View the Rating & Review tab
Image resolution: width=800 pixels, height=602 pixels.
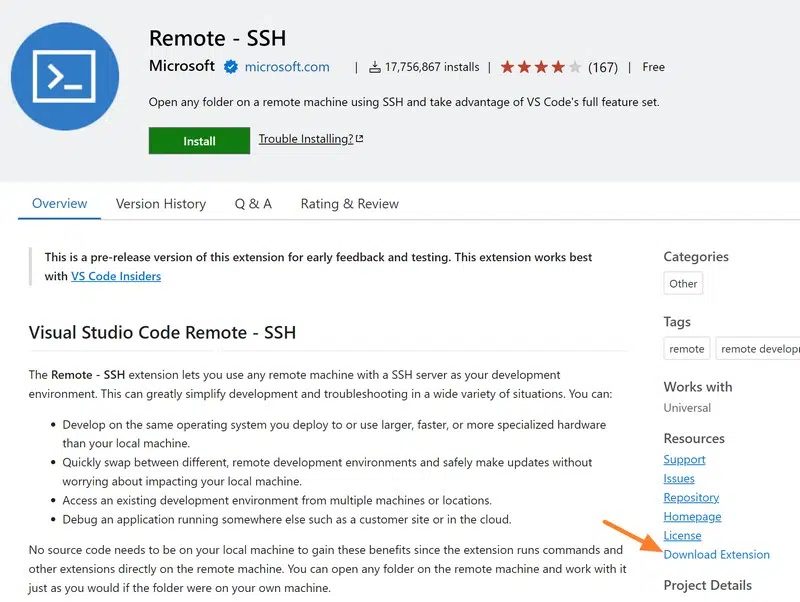349,203
